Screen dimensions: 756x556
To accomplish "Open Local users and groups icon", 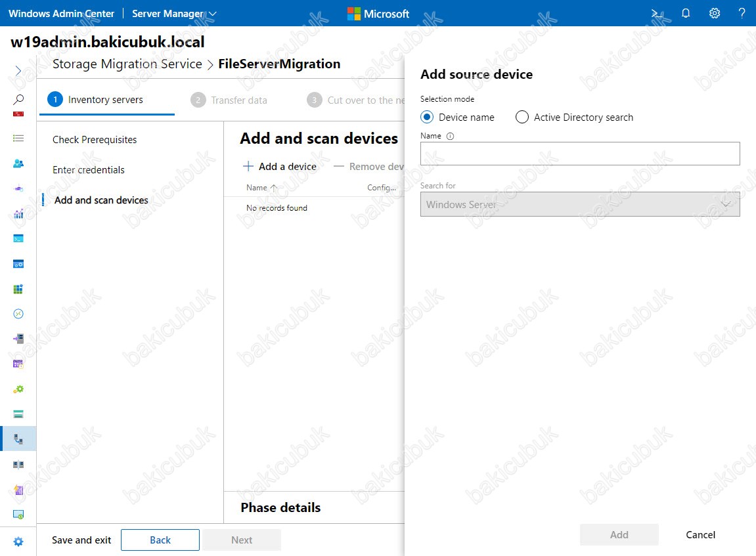I will (x=18, y=163).
